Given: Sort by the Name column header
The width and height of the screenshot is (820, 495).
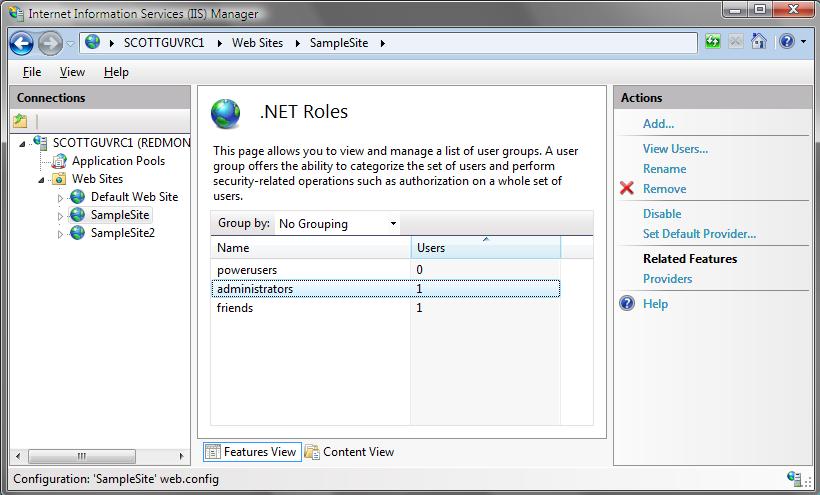Looking at the screenshot, I should [x=311, y=248].
